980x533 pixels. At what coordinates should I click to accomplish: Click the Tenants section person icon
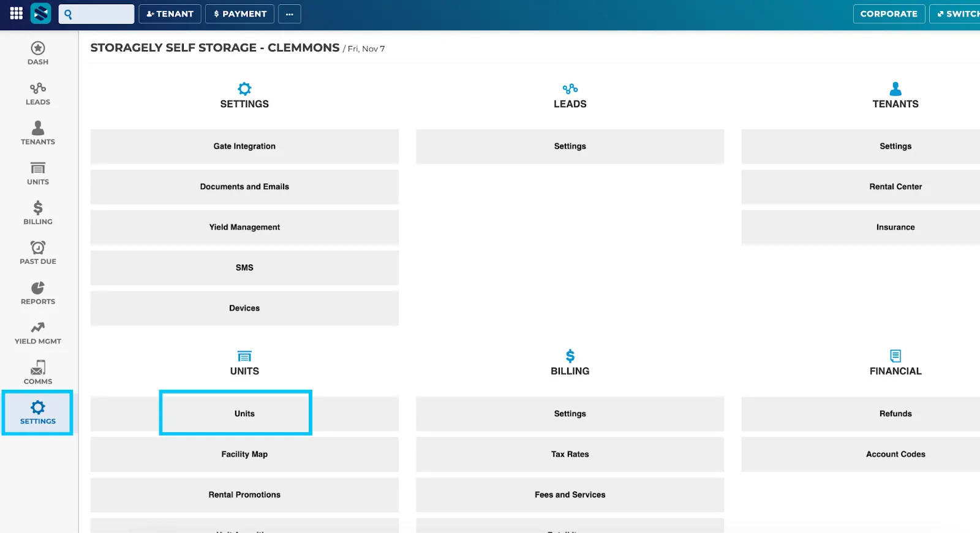(895, 89)
